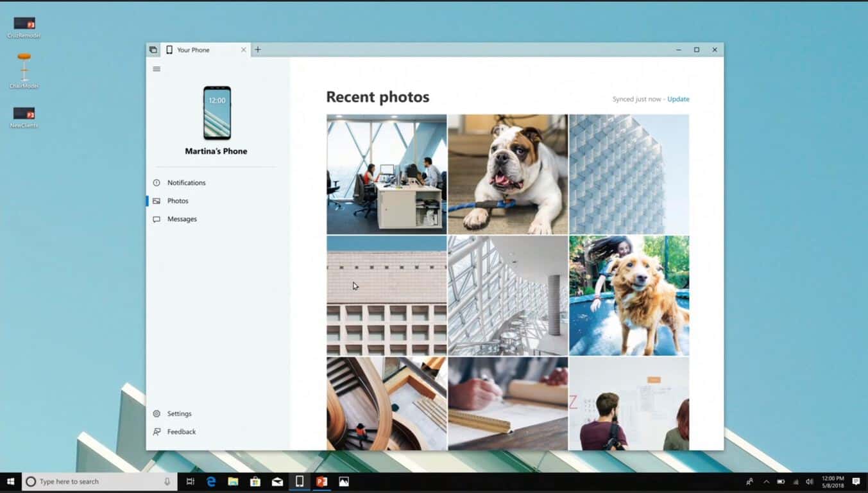The width and height of the screenshot is (868, 493).
Task: Open the office workspace photo
Action: [386, 174]
